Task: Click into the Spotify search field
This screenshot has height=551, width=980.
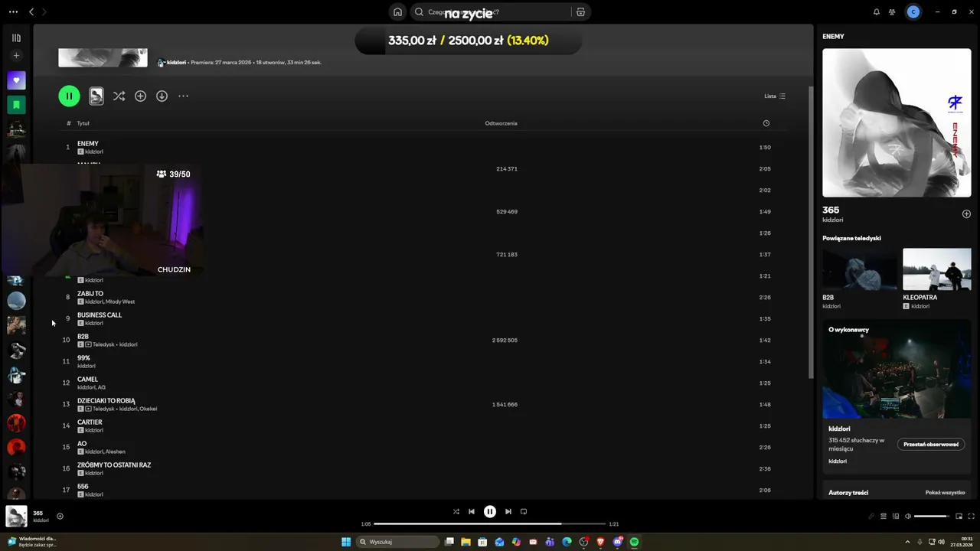Action: 490,12
